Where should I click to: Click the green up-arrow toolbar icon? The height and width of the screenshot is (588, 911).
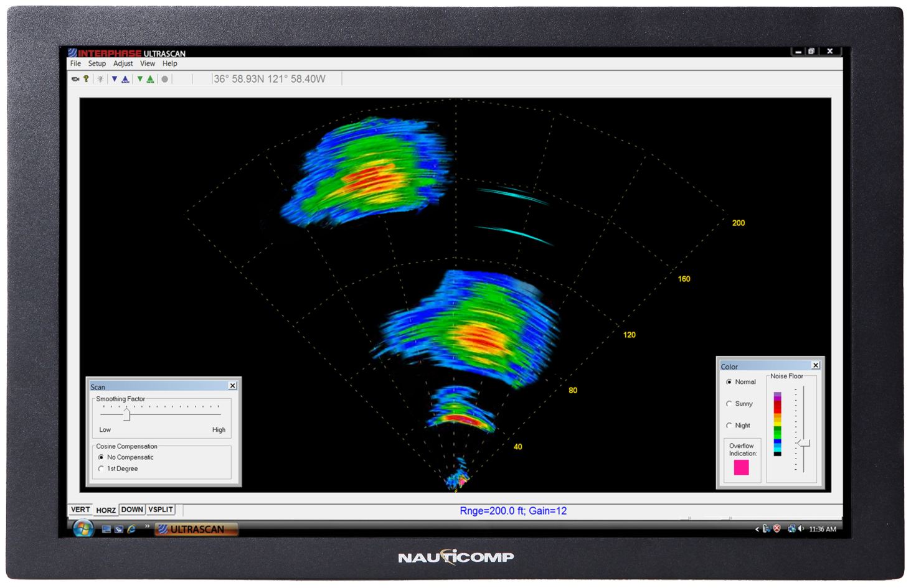[150, 79]
